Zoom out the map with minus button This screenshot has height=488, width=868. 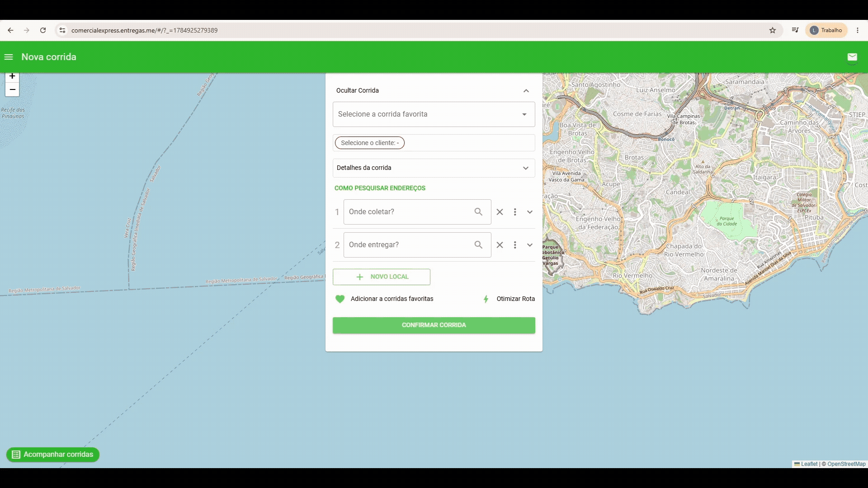click(12, 89)
